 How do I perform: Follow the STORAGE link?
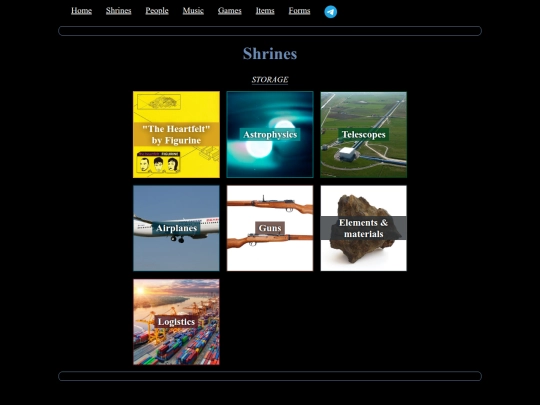(270, 80)
